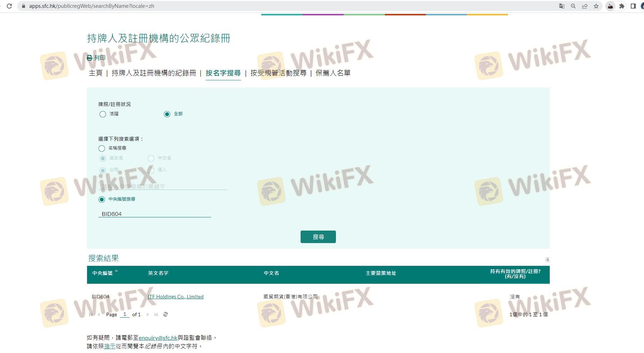Refresh the search results table

tap(165, 314)
